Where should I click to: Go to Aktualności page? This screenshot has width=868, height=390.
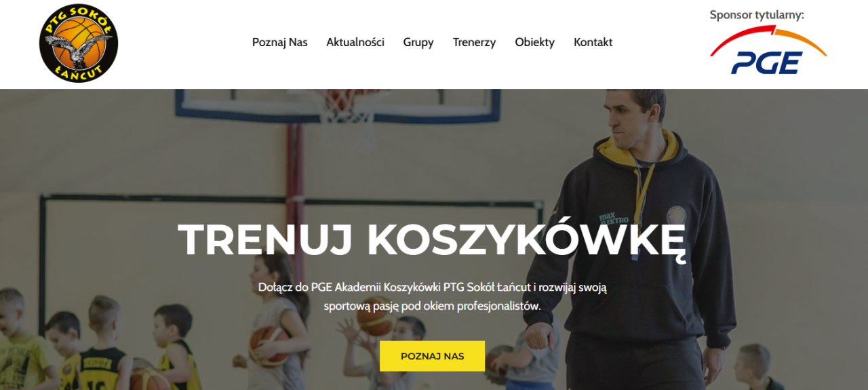pyautogui.click(x=355, y=42)
